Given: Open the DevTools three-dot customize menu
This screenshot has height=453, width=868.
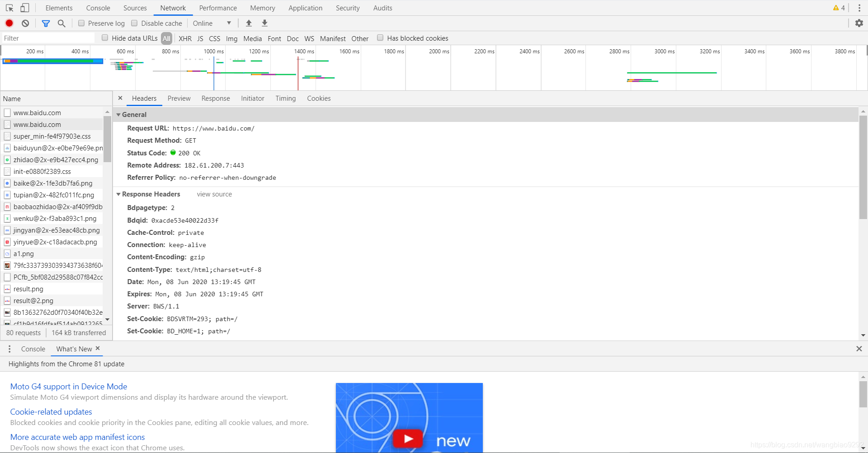Looking at the screenshot, I should point(859,8).
